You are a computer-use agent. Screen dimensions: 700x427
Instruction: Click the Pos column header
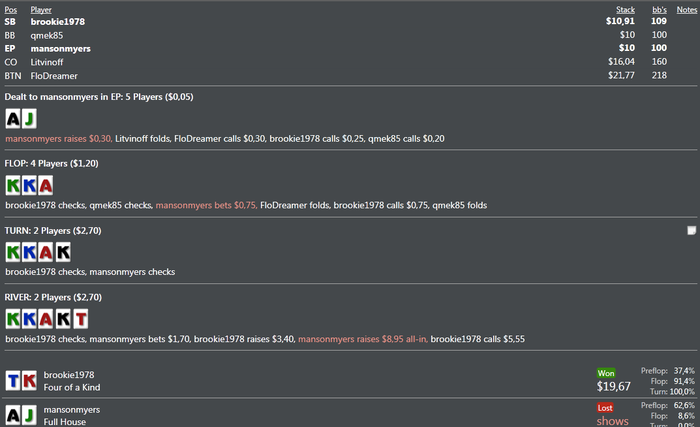(10, 9)
